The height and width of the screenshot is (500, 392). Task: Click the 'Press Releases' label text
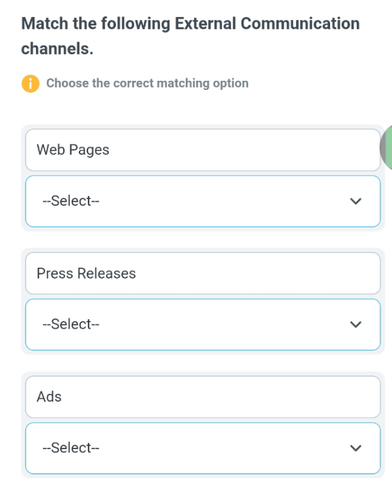coord(86,273)
